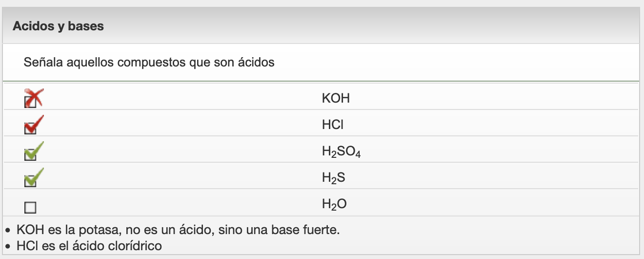Click the green checkmark beside H₂S
644x259 pixels.
click(35, 176)
